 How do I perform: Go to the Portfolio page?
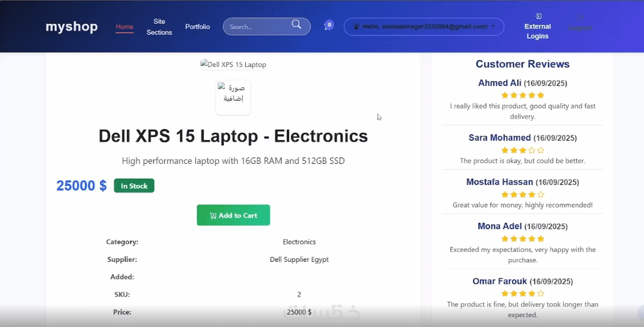197,26
